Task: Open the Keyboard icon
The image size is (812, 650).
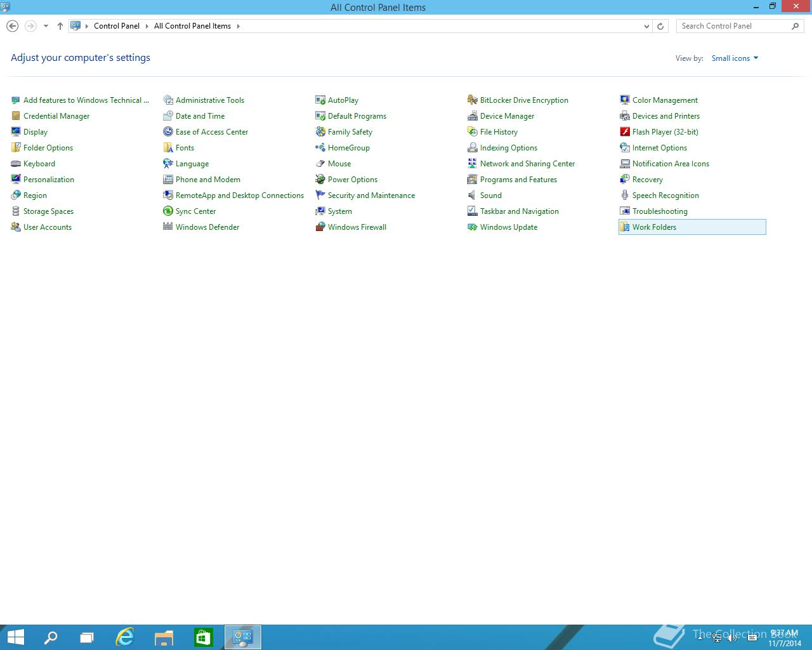Action: 16,164
